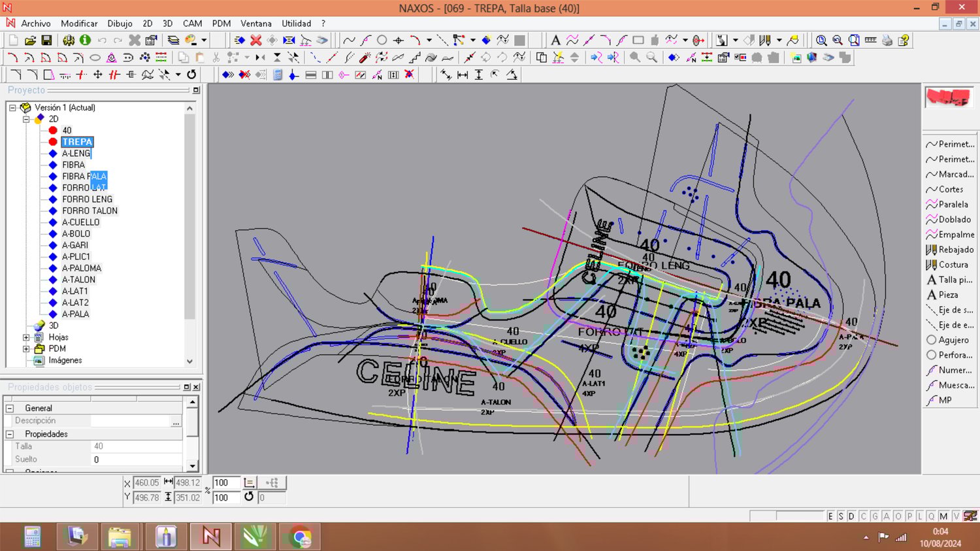The width and height of the screenshot is (980, 551).
Task: Click the rotation icon beside Y scale field
Action: 249,497
